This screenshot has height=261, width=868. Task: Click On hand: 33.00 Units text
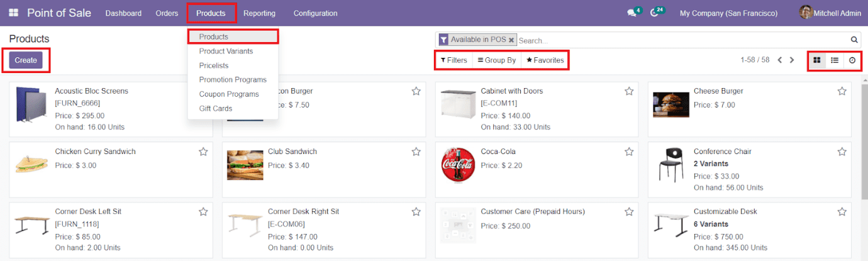[x=515, y=127]
